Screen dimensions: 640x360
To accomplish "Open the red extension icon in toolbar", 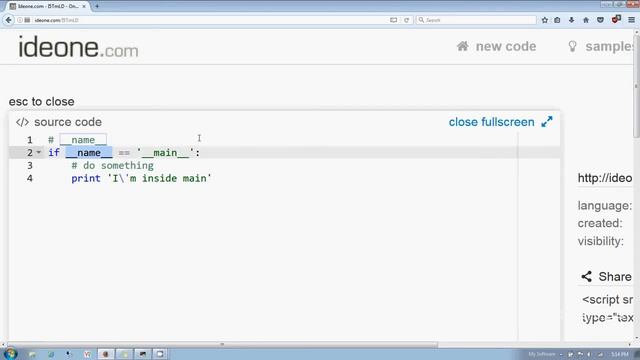I will pyautogui.click(x=616, y=19).
